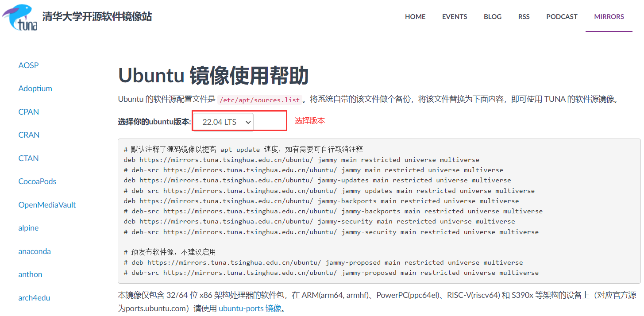Open the Adoptium mirror help link
644x316 pixels.
[35, 89]
